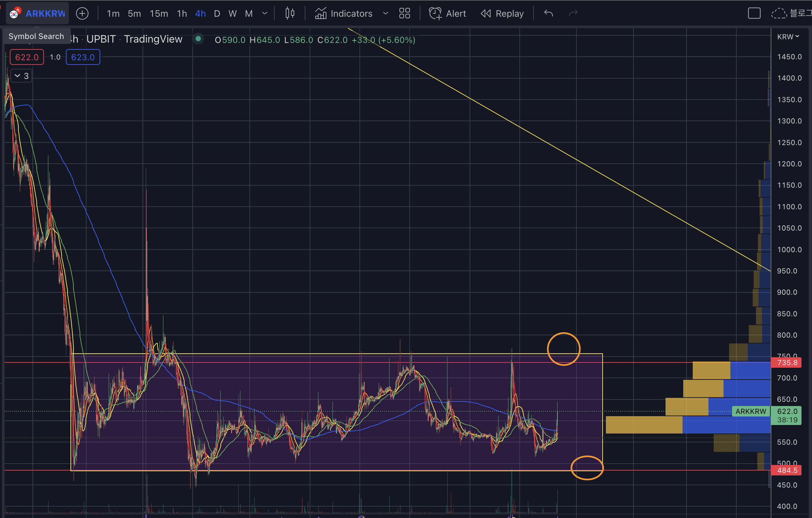
Task: Create a new Alert
Action: tap(448, 13)
